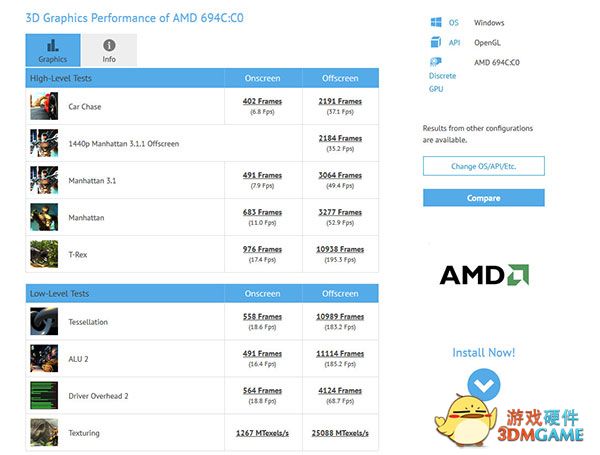This screenshot has width=600, height=455.
Task: Click the 3D Graphics Performance page title
Action: [x=134, y=18]
